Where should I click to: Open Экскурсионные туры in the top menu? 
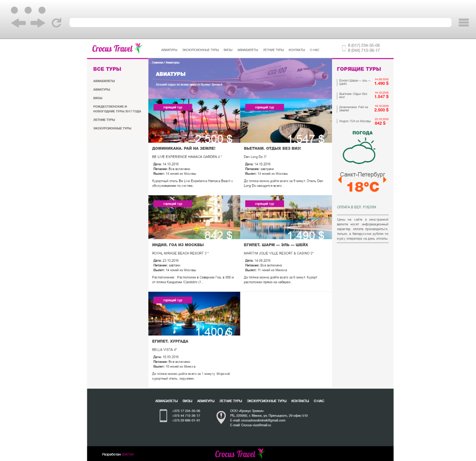pyautogui.click(x=200, y=50)
